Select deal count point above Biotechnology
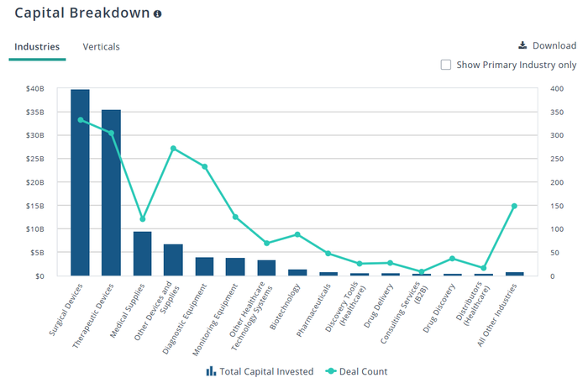This screenshot has height=383, width=588. [297, 234]
